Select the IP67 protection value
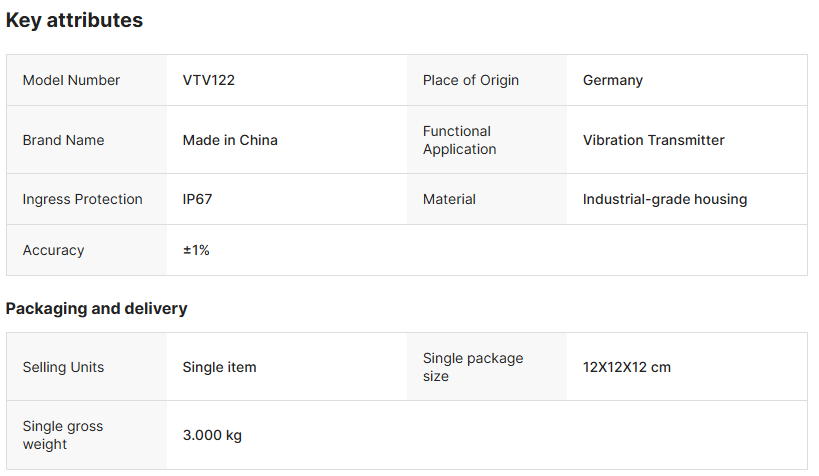Screen dimensions: 819x476 197,199
